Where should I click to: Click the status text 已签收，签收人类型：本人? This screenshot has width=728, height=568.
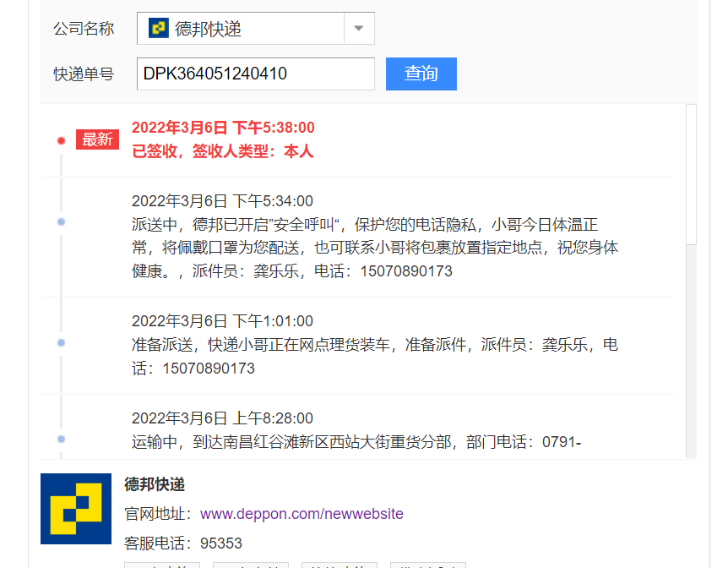(223, 151)
